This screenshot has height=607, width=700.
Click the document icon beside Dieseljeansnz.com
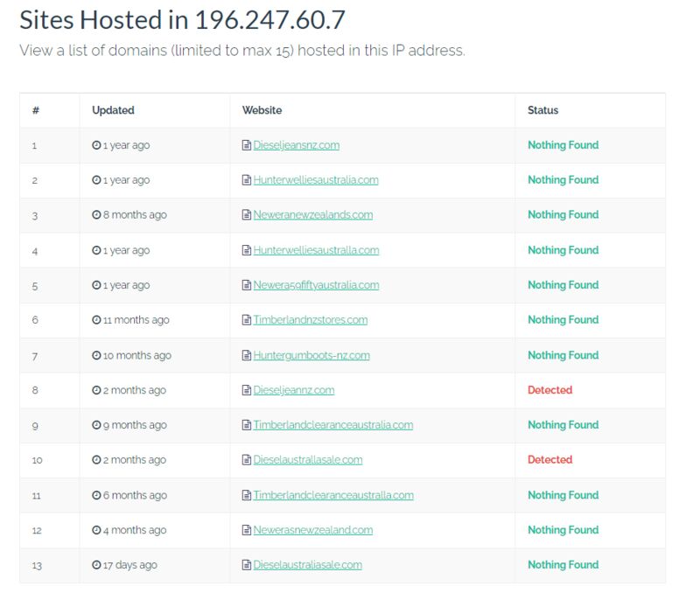coord(247,145)
